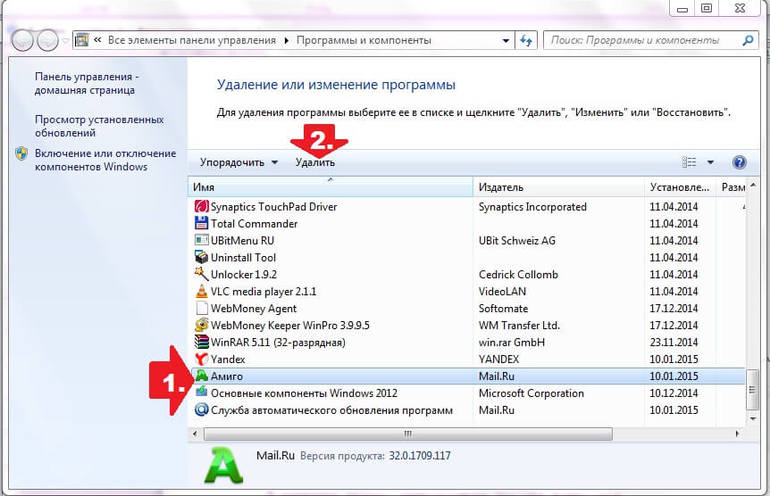Open Включение или отключение компонентов Windows

[x=105, y=160]
